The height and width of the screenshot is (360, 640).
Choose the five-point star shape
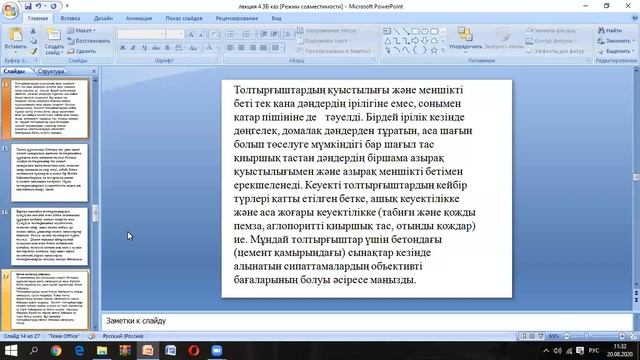click(x=434, y=50)
